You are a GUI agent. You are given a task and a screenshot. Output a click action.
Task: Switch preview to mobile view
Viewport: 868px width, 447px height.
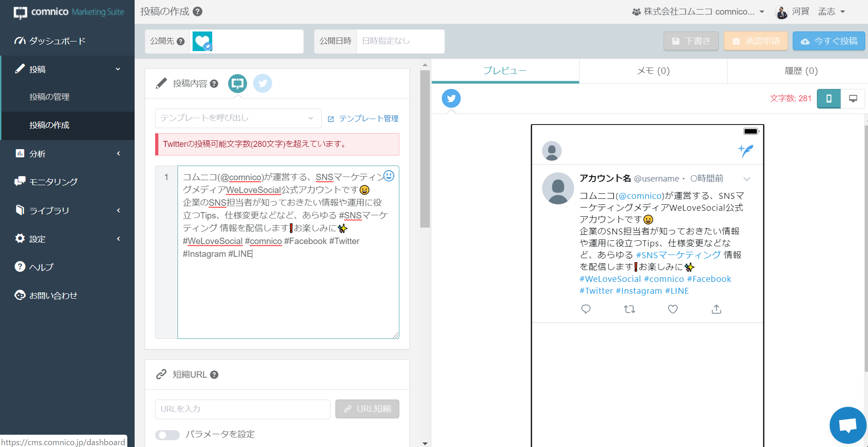click(829, 99)
